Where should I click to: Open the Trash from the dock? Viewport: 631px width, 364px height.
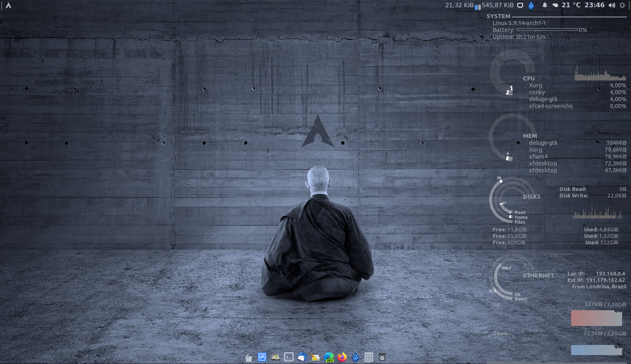(x=382, y=357)
